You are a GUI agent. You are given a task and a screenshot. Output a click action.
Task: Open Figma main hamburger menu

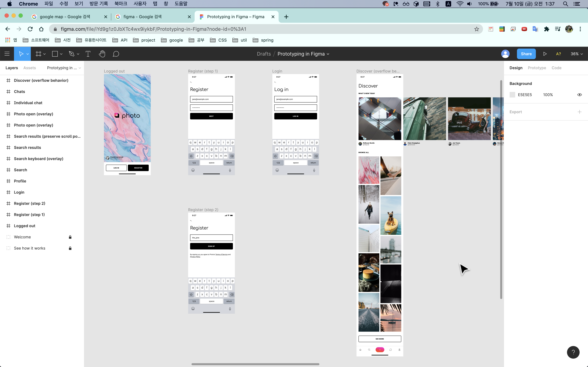click(7, 54)
